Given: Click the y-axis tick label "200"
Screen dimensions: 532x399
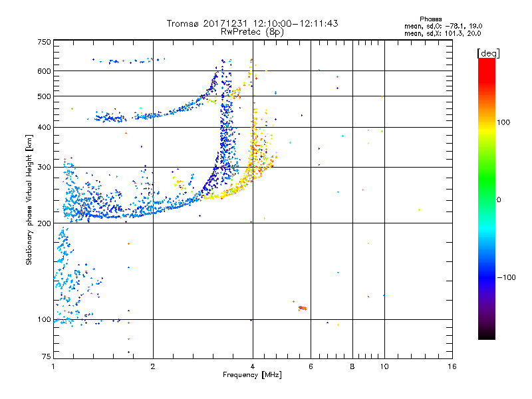Looking at the screenshot, I should point(44,223).
